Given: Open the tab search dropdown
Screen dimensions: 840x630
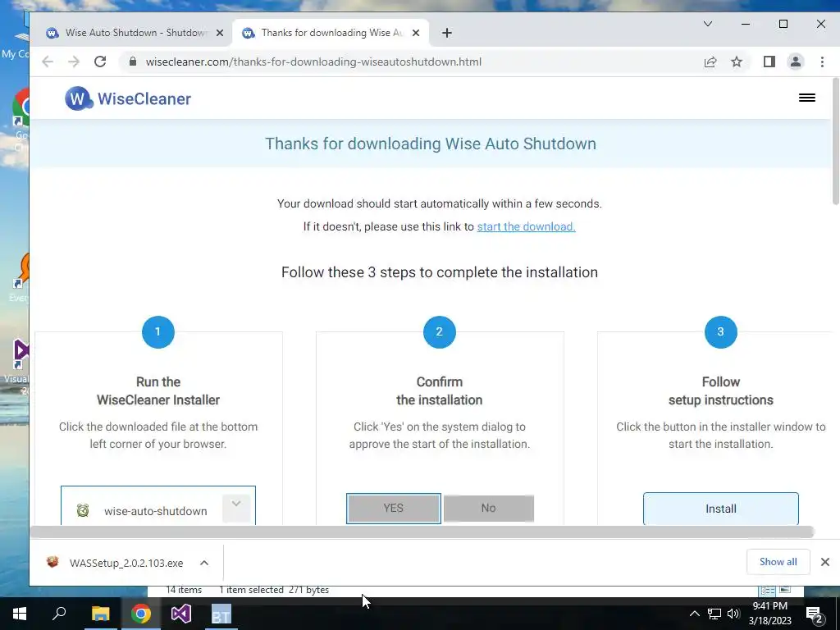Looking at the screenshot, I should click(708, 24).
